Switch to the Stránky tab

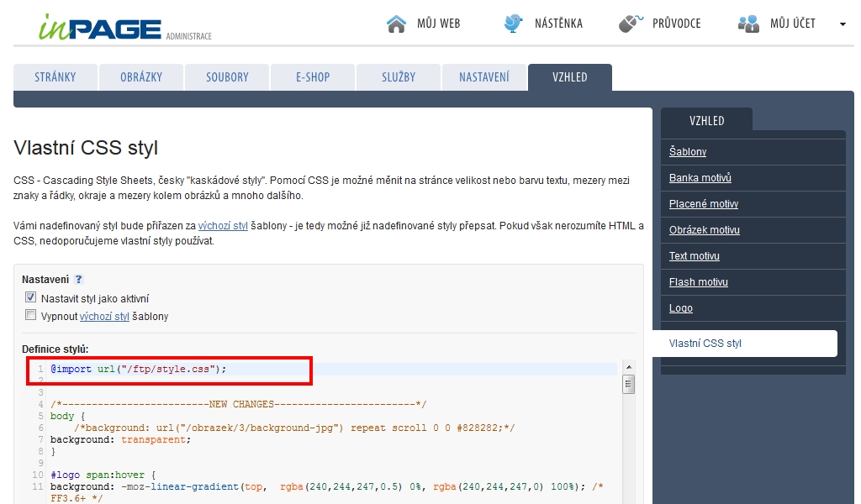(x=55, y=77)
